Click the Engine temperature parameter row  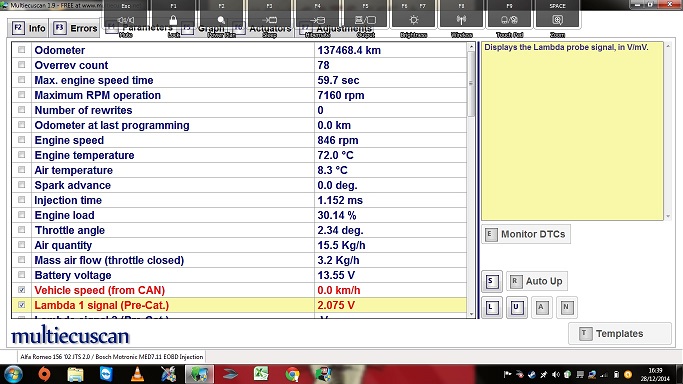pos(239,155)
